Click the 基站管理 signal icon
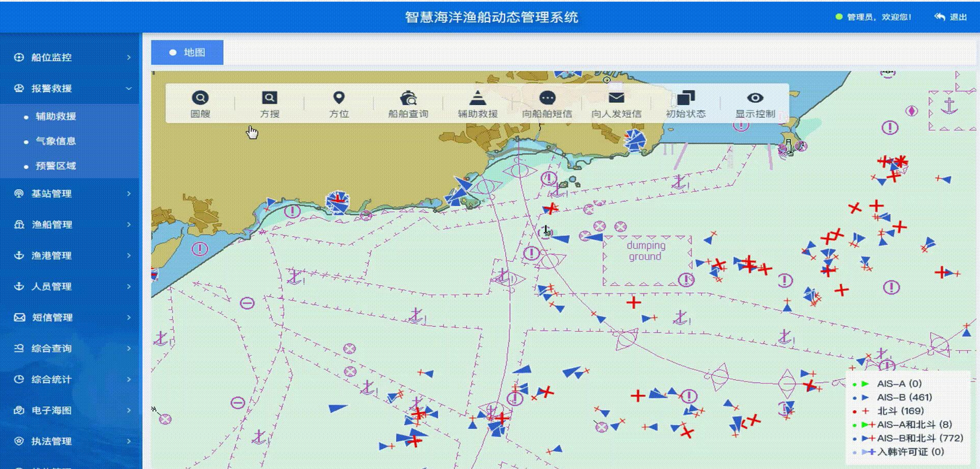 point(19,193)
